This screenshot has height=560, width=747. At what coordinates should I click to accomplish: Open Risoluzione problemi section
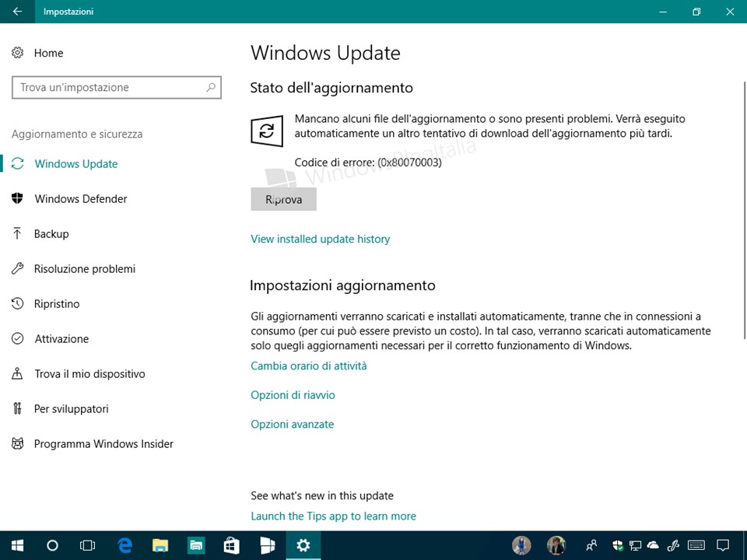click(x=85, y=268)
